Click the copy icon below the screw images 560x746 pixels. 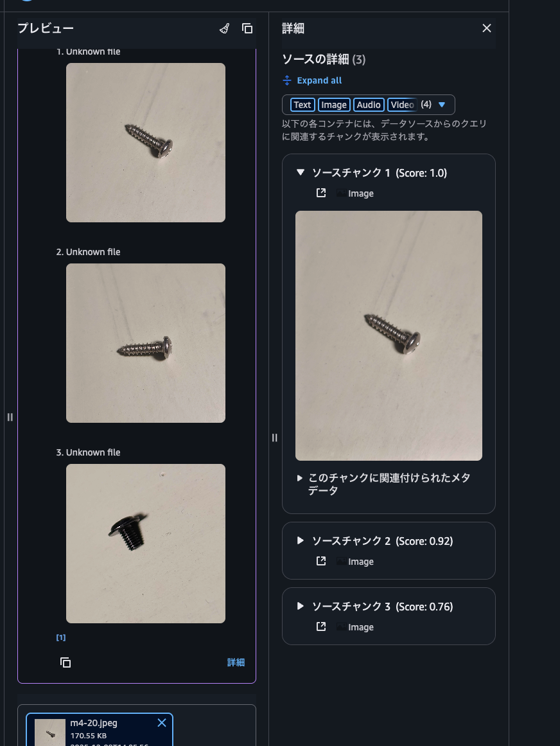click(x=66, y=662)
